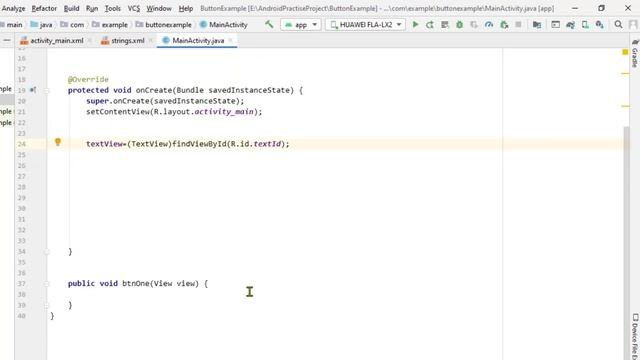
Task: Open the HUAWEI FLA-LX2 device dropdown
Action: 366,25
